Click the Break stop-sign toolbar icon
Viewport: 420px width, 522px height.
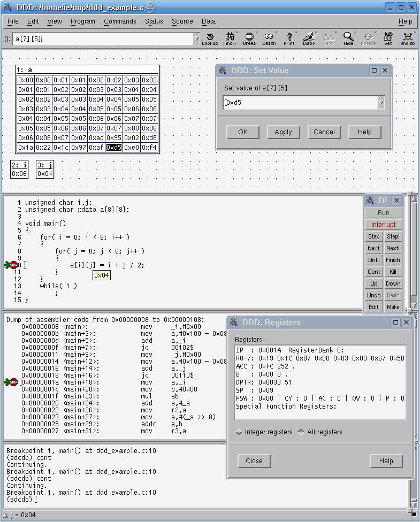[x=249, y=39]
